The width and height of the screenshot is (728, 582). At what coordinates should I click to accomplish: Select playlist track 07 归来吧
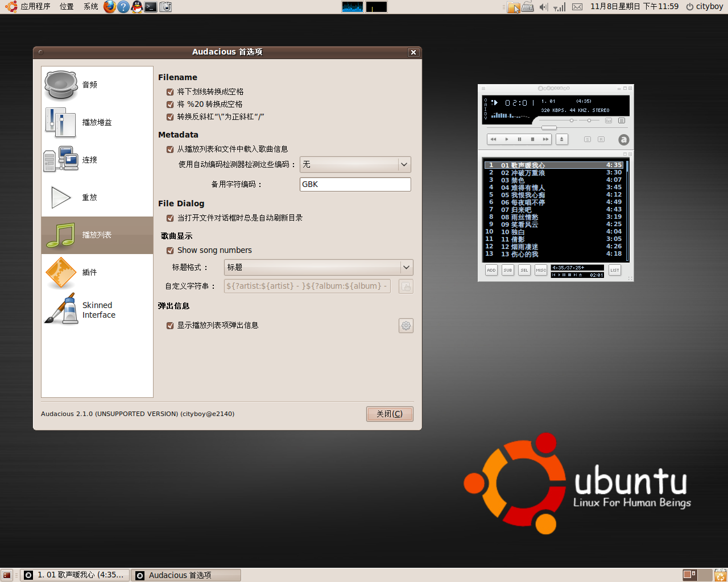tap(555, 210)
